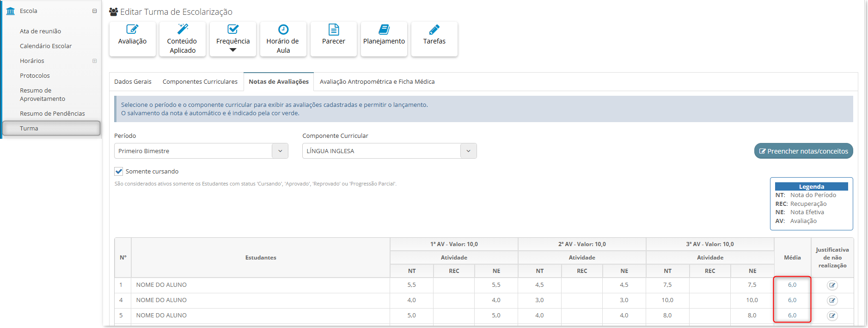This screenshot has width=868, height=328.
Task: Open the Tarefas pencil button
Action: click(434, 39)
